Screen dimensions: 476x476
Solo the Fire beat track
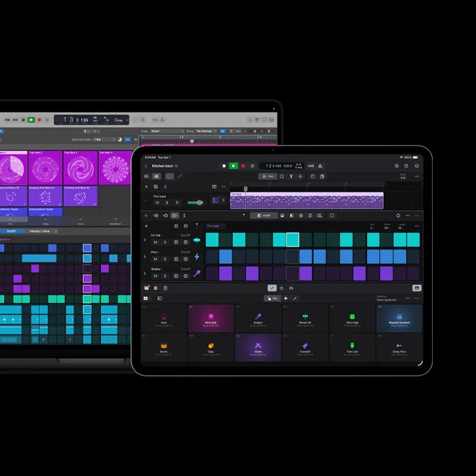click(167, 203)
